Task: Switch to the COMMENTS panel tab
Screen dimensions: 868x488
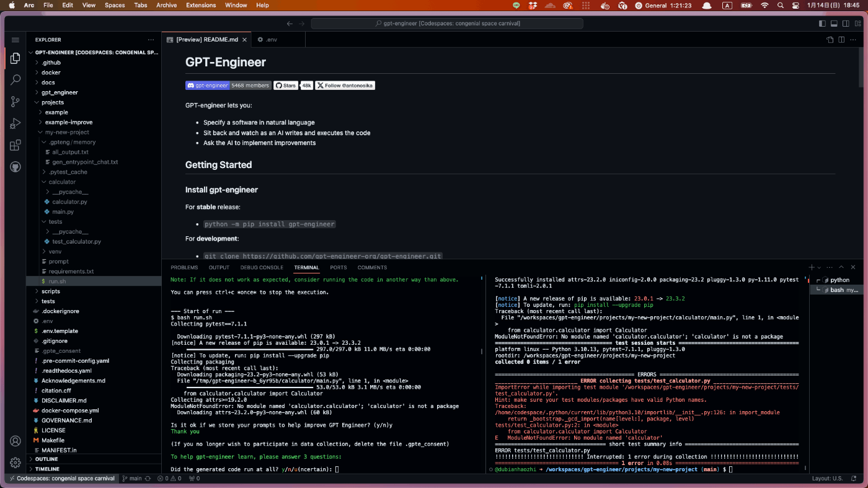Action: tap(372, 267)
